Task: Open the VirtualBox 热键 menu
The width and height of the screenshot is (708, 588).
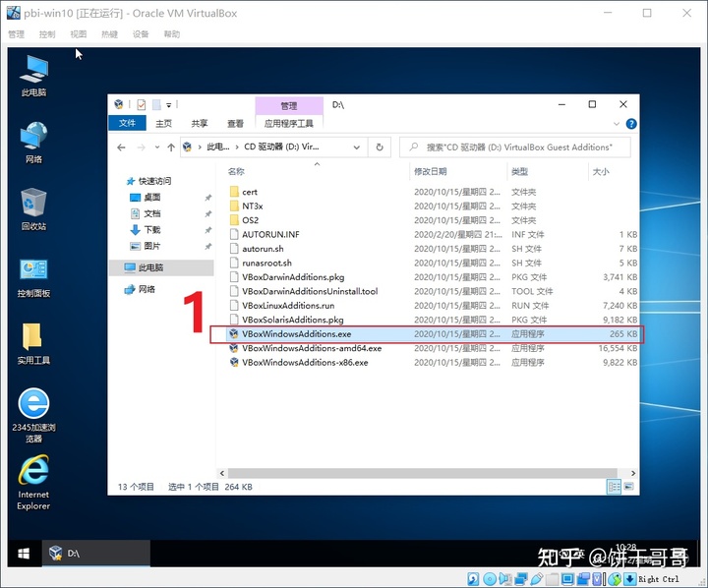Action: [x=109, y=33]
